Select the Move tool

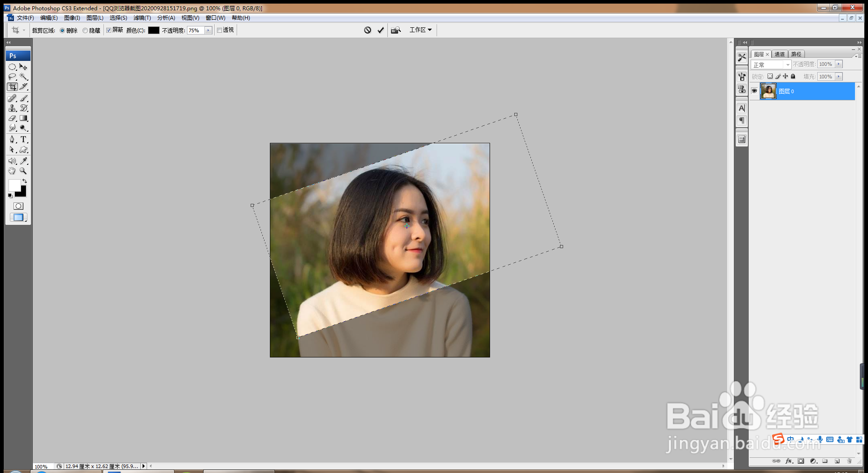pyautogui.click(x=23, y=67)
